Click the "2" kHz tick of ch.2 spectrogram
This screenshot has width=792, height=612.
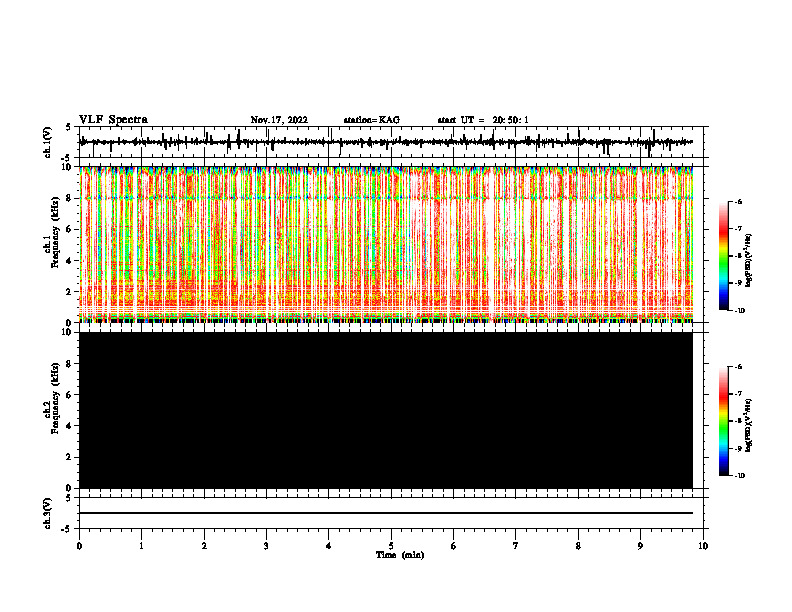[69, 457]
